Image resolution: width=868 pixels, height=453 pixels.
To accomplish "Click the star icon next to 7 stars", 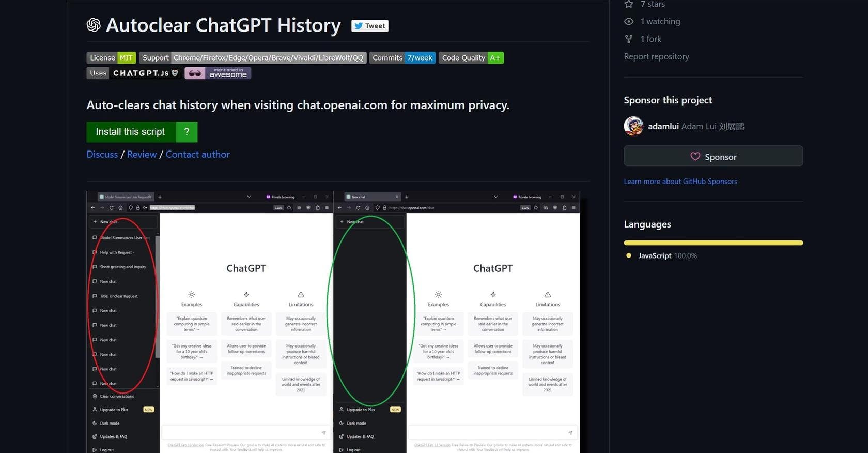I will coord(629,4).
